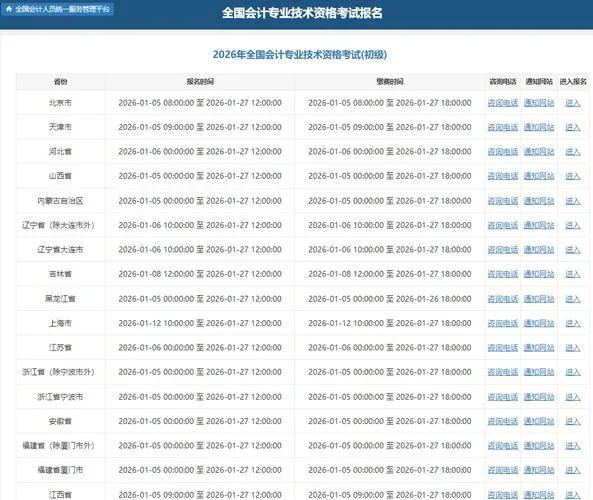Open 咨询电话 link for 上海市
Screen dimensions: 593x500
coord(503,323)
